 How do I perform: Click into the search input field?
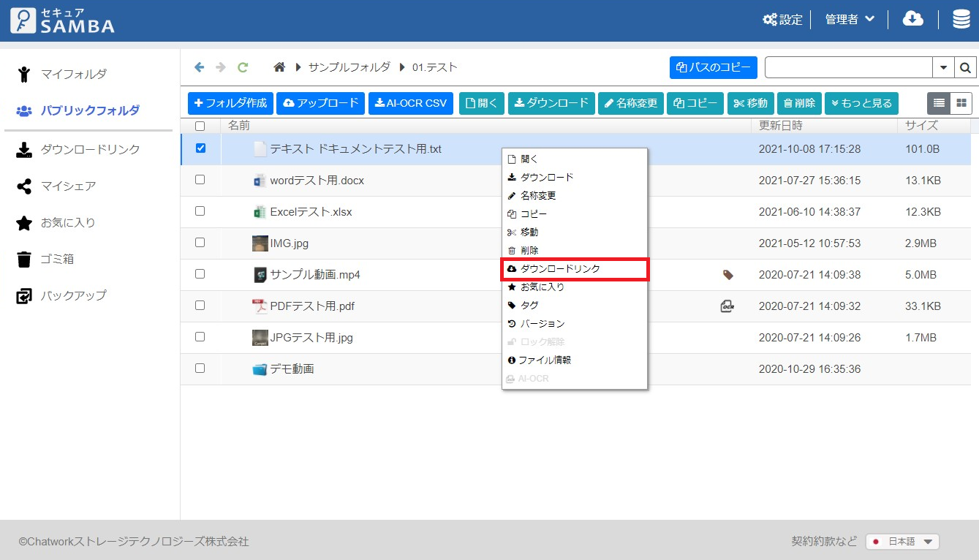[x=848, y=68]
